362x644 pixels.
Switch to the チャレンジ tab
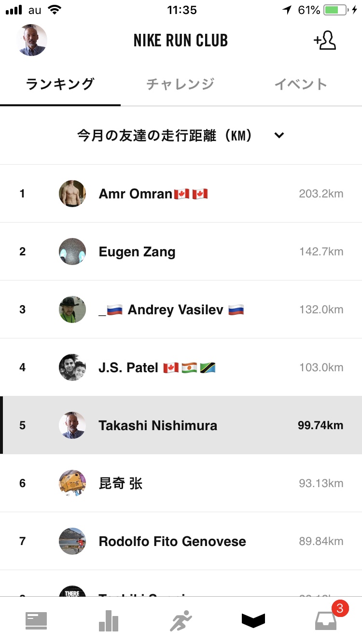coord(180,84)
